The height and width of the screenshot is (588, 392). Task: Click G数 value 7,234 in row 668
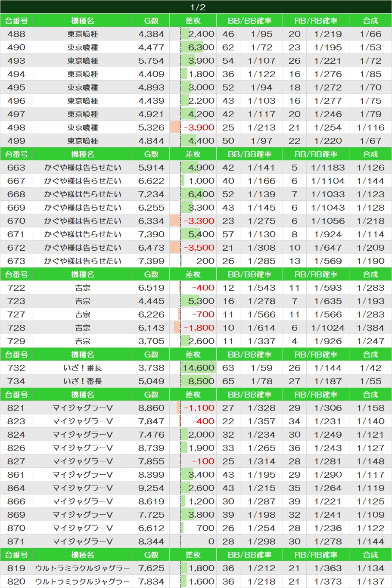[151, 194]
